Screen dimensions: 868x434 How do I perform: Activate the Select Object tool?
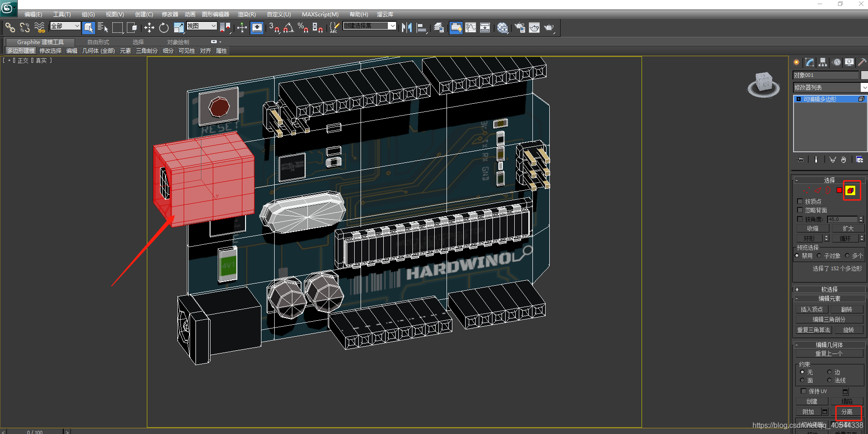point(89,28)
